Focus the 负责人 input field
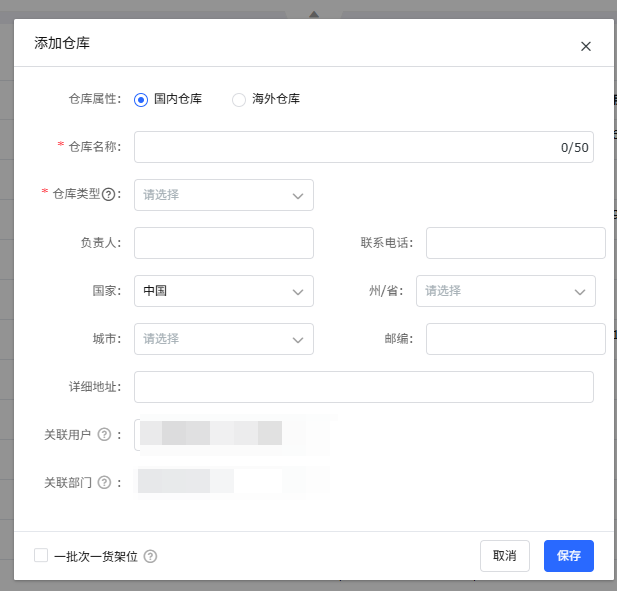The width and height of the screenshot is (617, 591). point(224,243)
